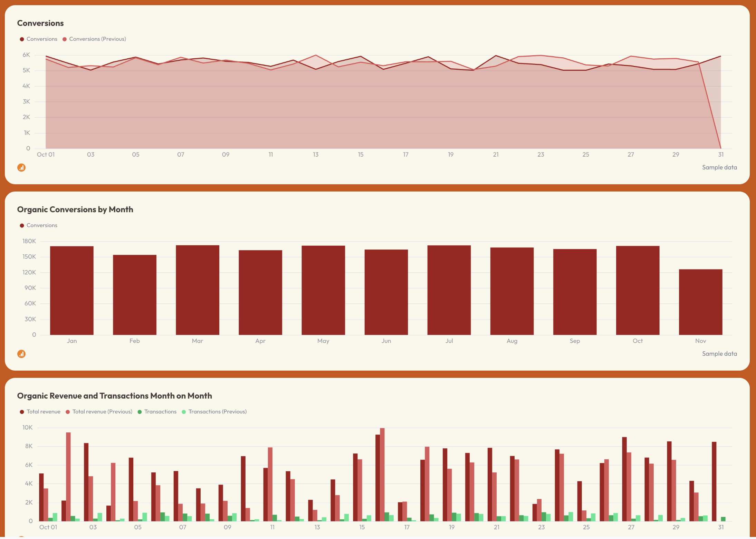Click the Transactions (Previous) legend entry text

coord(218,411)
